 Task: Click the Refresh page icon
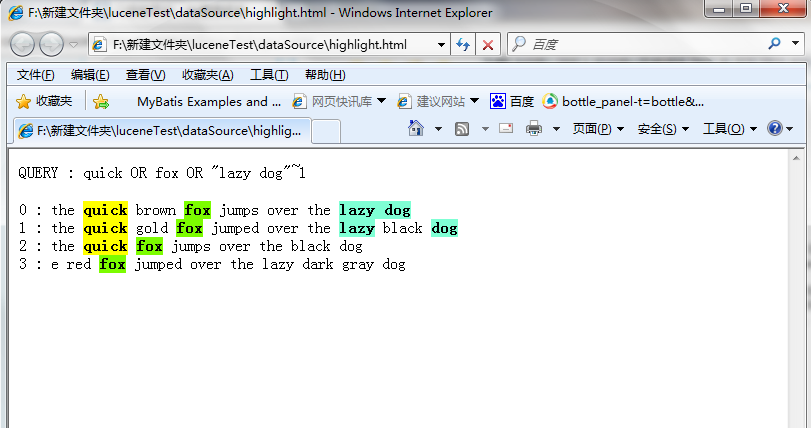pos(463,45)
